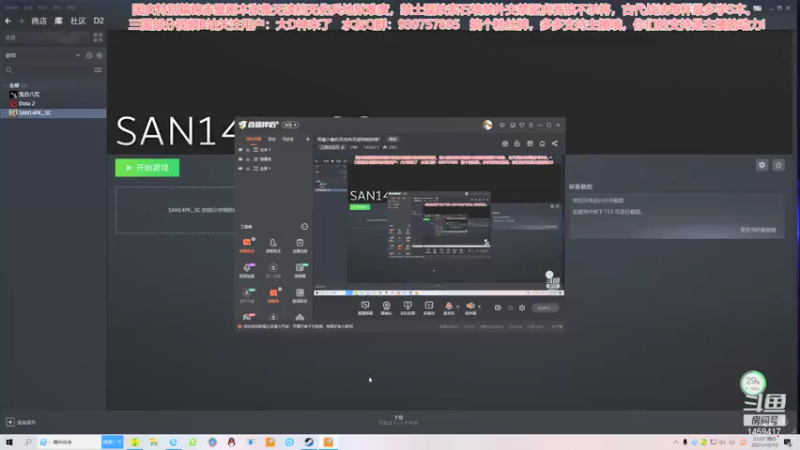Click the plus icon for adding a game

pos(10,422)
